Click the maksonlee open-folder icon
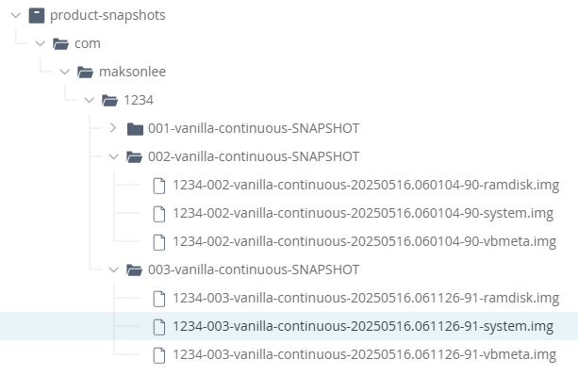Image resolution: width=578 pixels, height=392 pixels. [86, 72]
